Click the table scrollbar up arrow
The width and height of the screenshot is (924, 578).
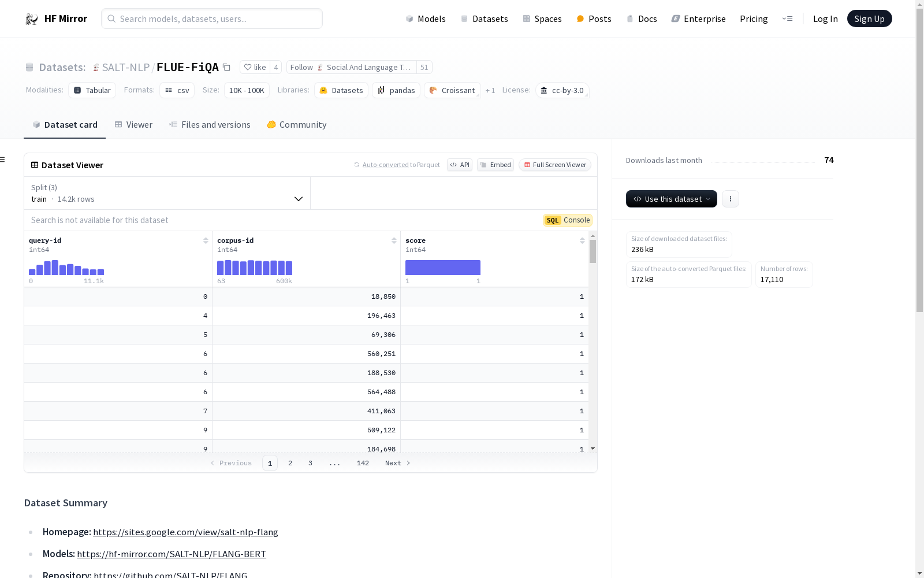[x=593, y=236]
